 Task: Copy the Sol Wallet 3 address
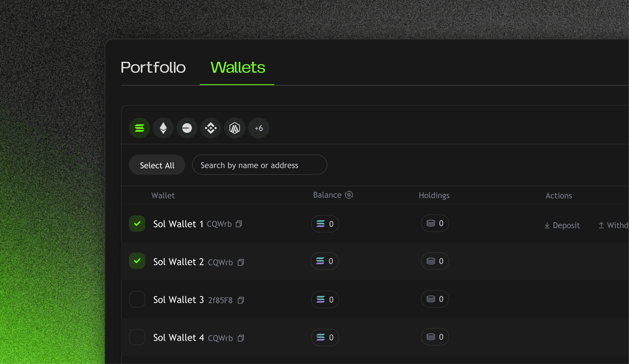(241, 300)
